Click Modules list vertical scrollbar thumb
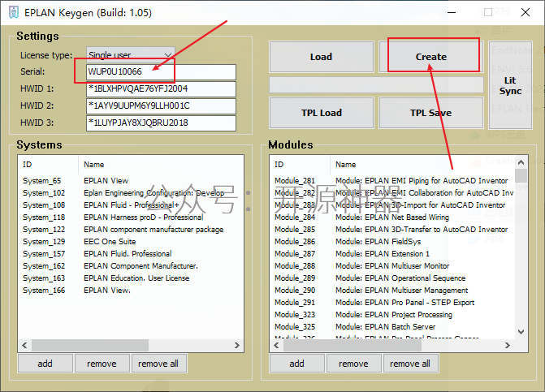545x392 pixels. tap(521, 175)
